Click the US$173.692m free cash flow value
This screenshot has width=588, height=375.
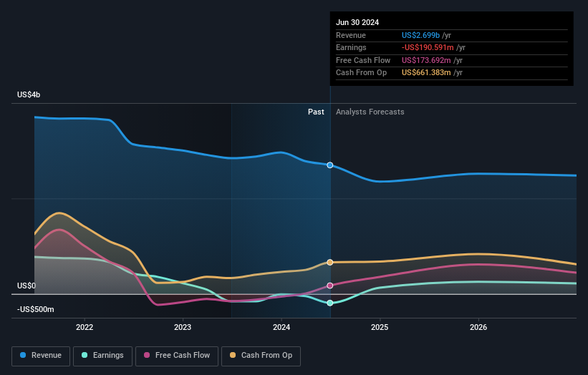(426, 60)
